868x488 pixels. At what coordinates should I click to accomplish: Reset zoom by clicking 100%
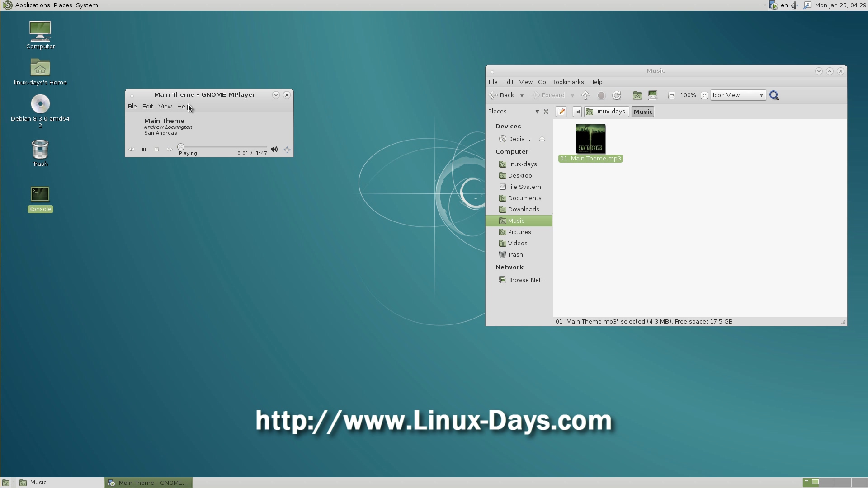click(688, 95)
